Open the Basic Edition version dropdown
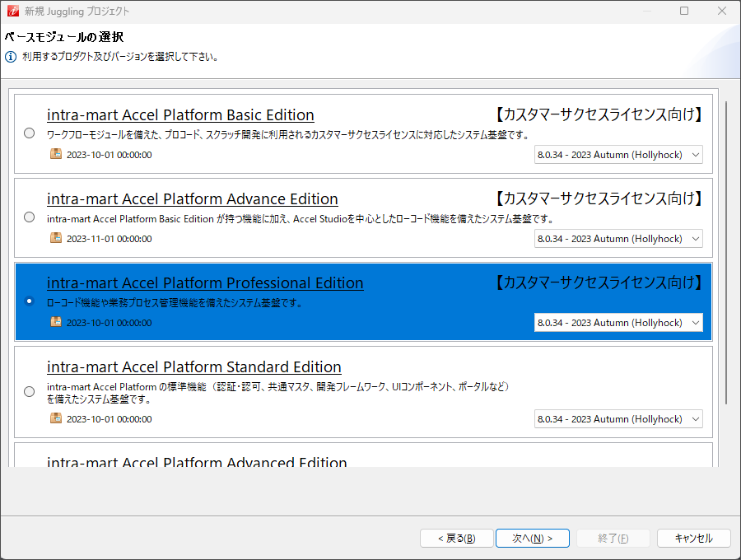Viewport: 741px width, 560px height. [618, 155]
